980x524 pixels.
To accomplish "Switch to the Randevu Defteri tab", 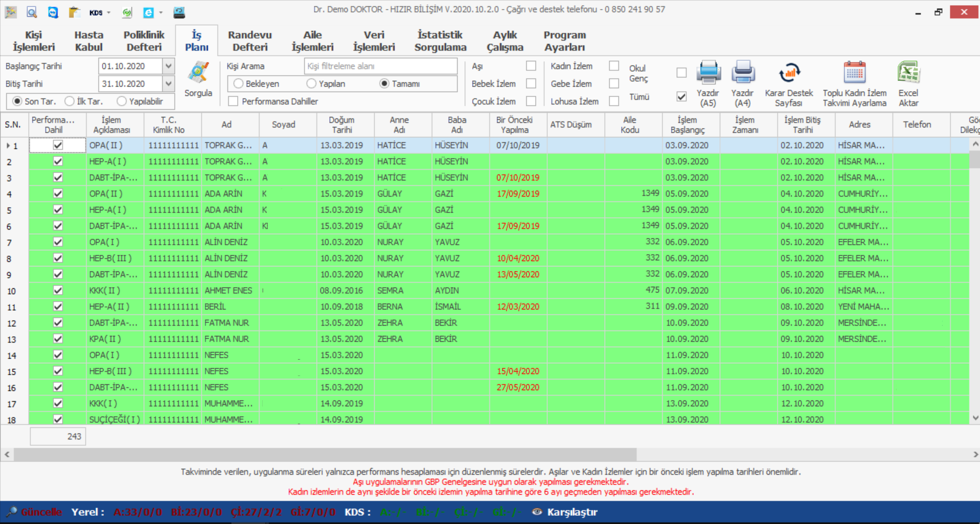I will (x=250, y=41).
